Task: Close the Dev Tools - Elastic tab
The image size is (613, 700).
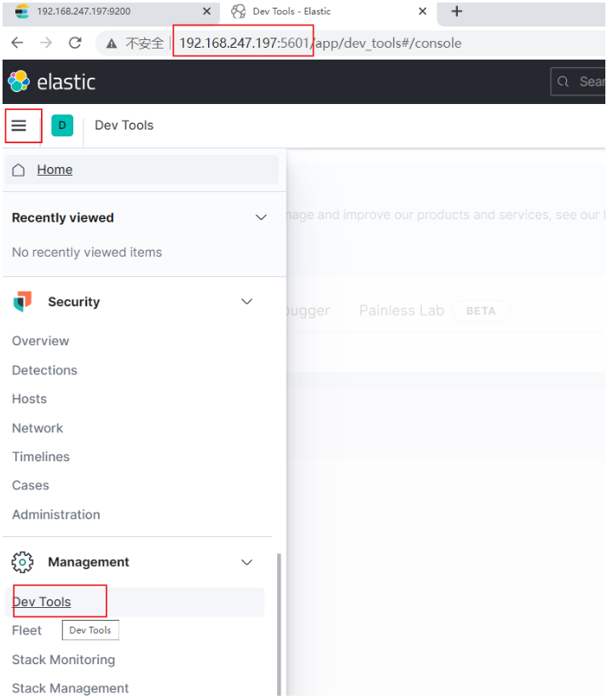Action: 422,12
